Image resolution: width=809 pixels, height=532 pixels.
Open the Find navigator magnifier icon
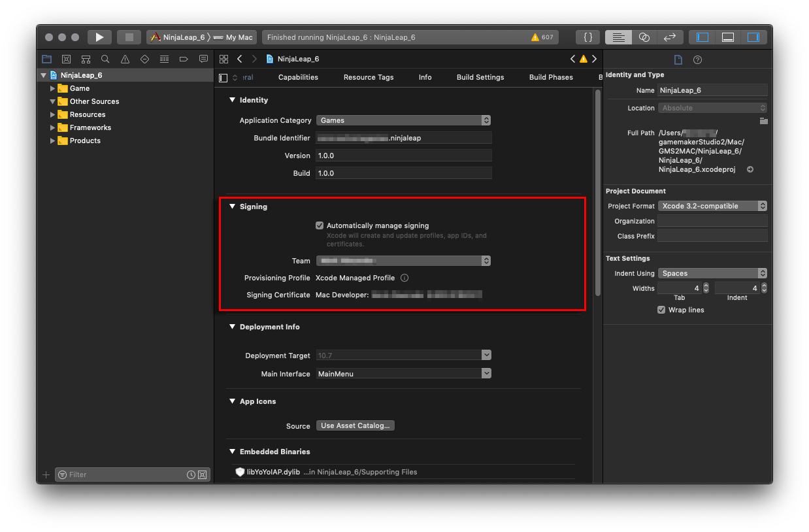tap(105, 59)
